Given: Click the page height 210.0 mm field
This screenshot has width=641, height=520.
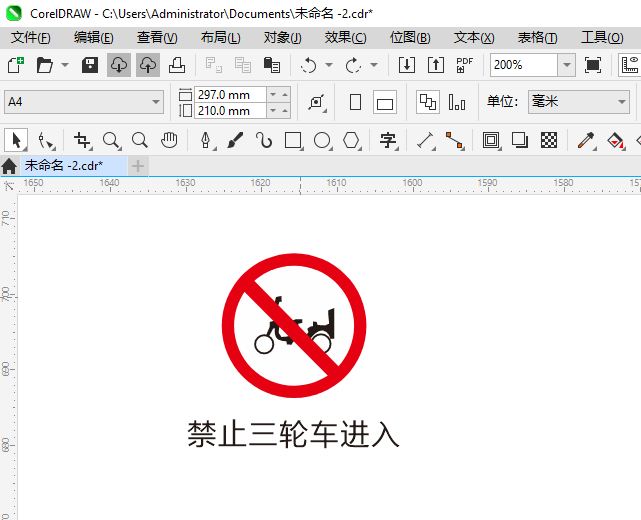Looking at the screenshot, I should 230,111.
